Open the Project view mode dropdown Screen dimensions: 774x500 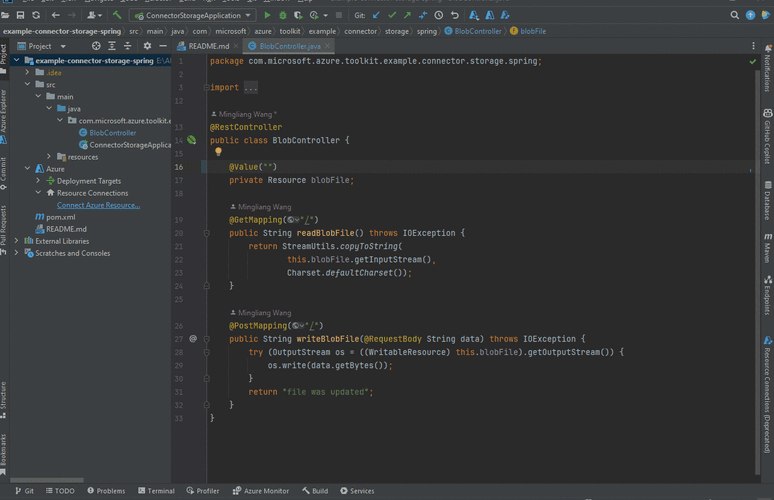[63, 46]
